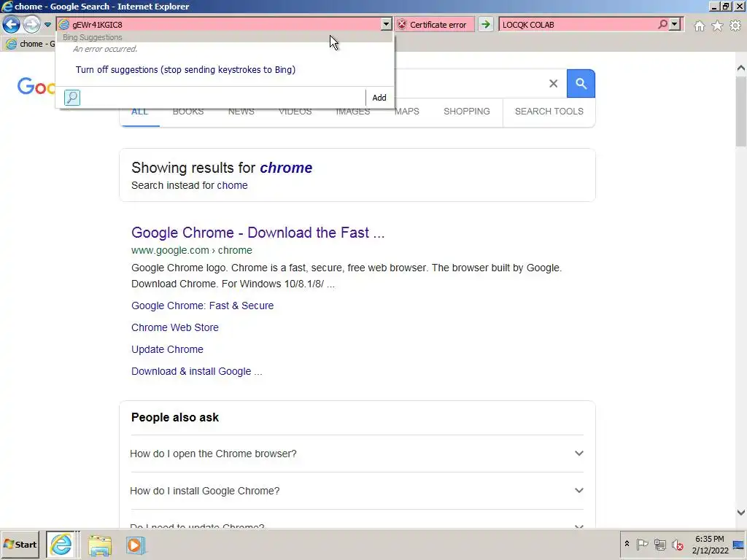Viewport: 747px width, 560px height.
Task: Open Favorites with the star icon
Action: (717, 26)
